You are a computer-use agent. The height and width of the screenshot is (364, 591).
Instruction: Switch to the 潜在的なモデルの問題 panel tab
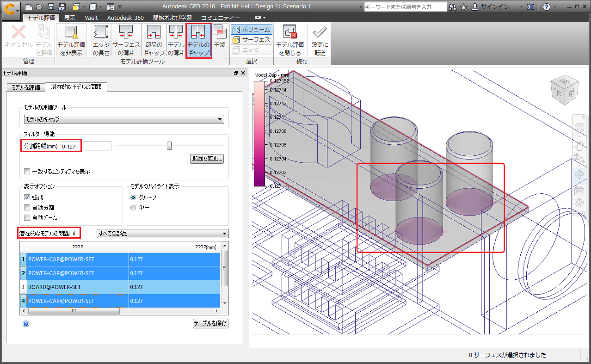point(76,86)
